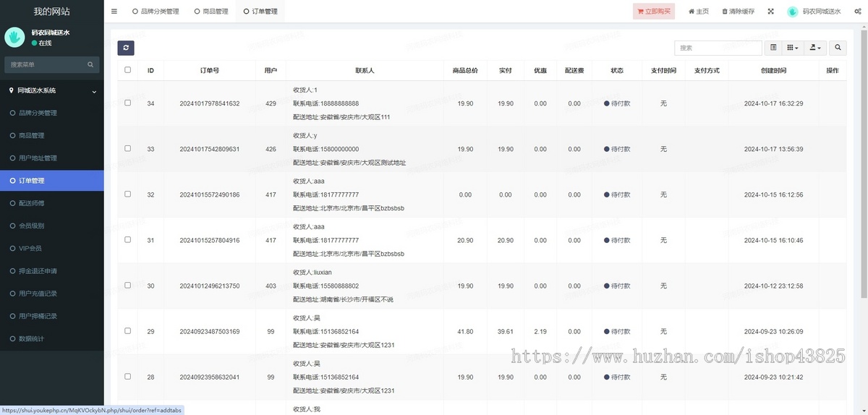Screen dimensions: 868x415
Task: Open the columns visibility dropdown
Action: pyautogui.click(x=793, y=48)
